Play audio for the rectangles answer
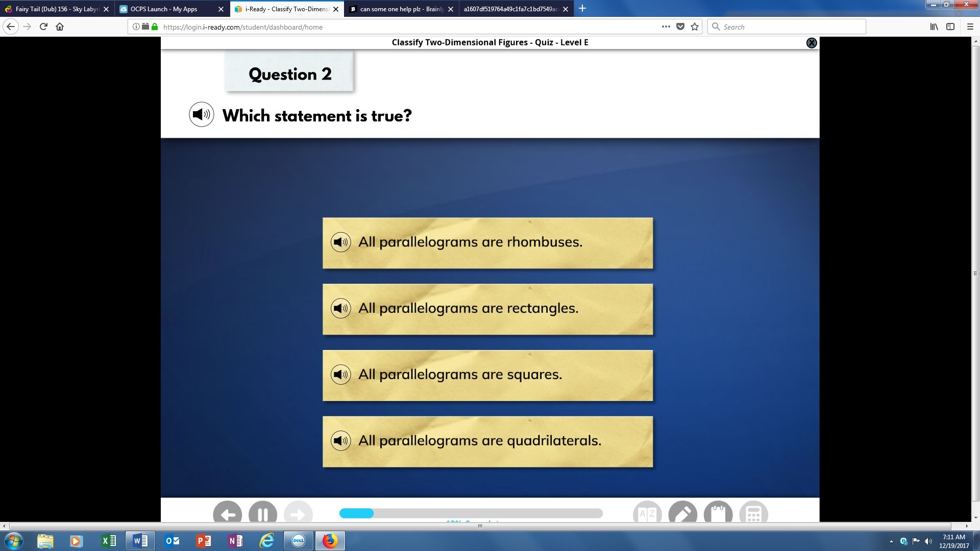The image size is (980, 551). click(340, 308)
